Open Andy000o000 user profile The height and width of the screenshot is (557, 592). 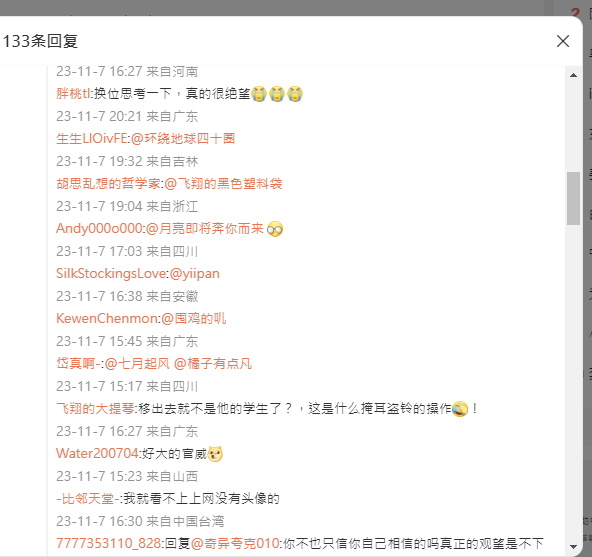point(99,228)
